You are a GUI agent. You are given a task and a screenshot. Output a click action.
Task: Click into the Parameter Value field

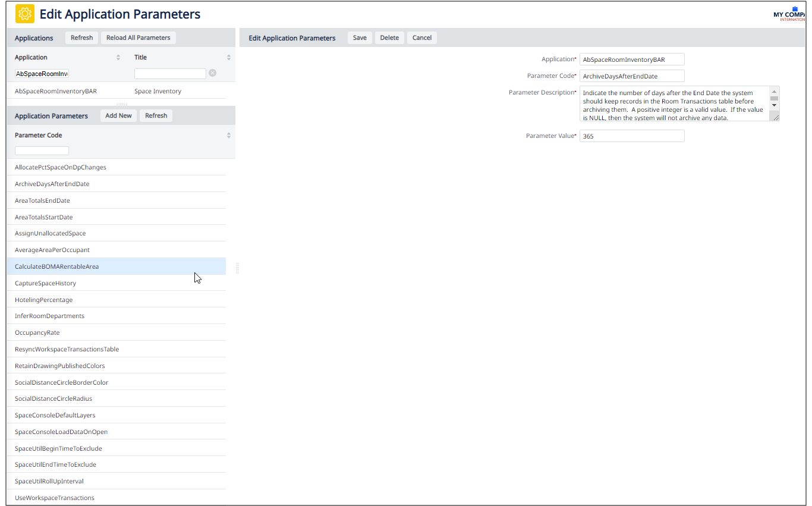(631, 136)
